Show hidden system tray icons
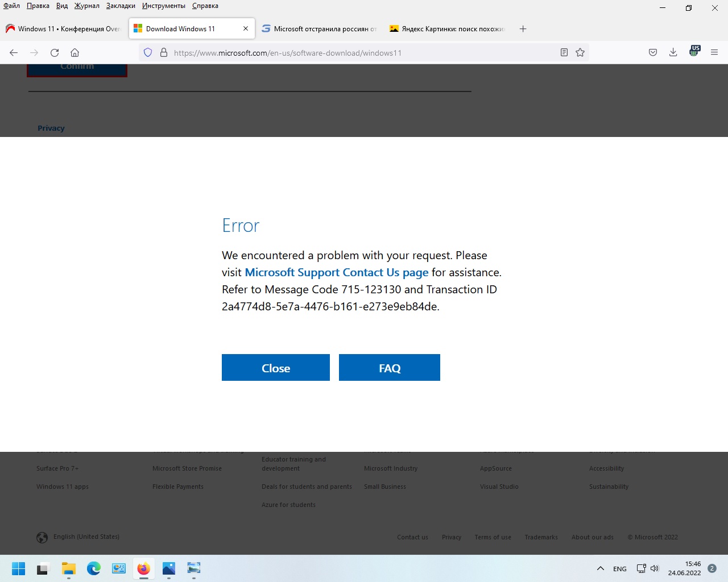Screen dimensions: 728x582 [x=601, y=568]
